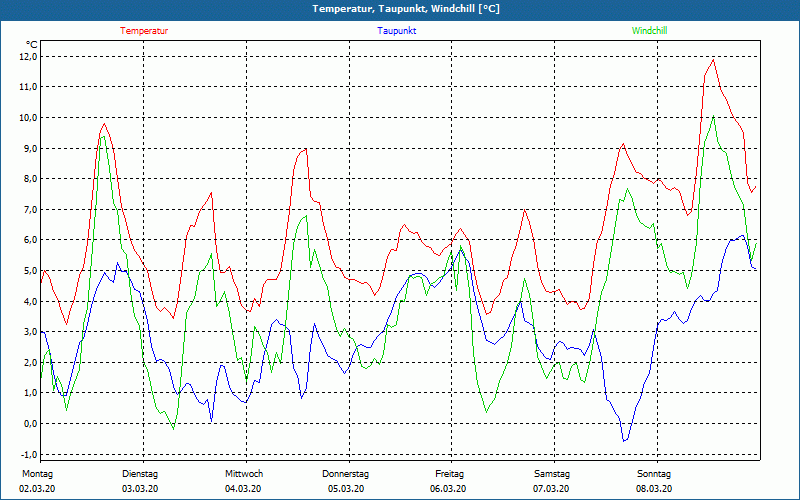Screen dimensions: 800x500
Task: Click the date 04.03.20
Action: point(243,489)
